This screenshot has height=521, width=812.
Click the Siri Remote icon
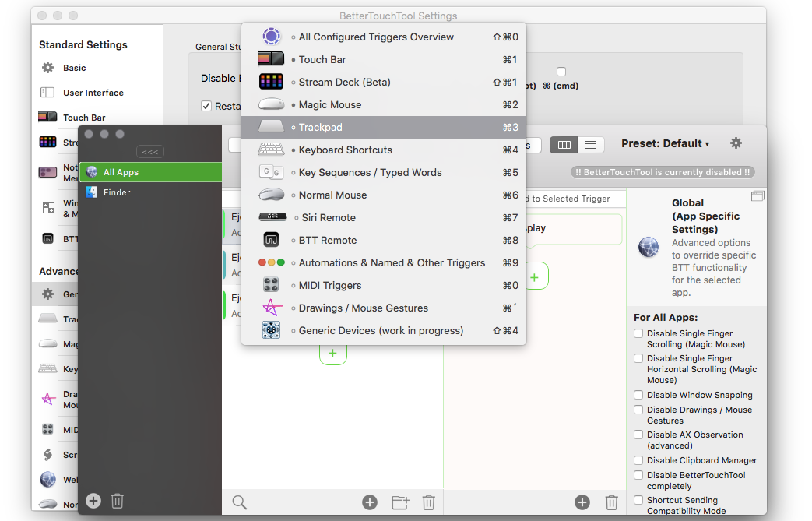(x=272, y=217)
